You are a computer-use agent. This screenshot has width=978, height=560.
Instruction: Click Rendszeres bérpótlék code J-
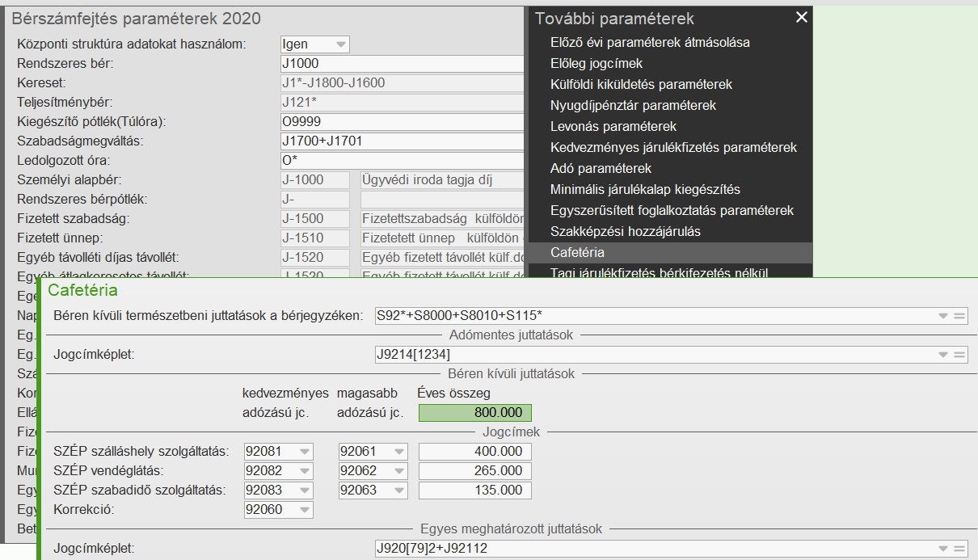(x=314, y=200)
